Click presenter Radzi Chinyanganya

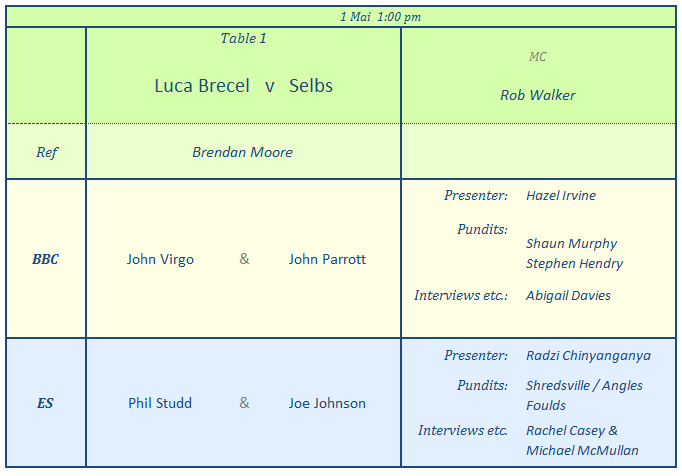(x=588, y=356)
